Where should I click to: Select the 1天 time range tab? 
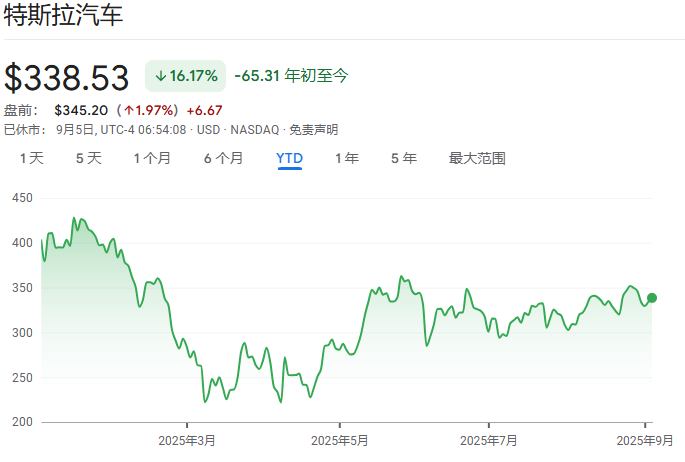point(32,158)
